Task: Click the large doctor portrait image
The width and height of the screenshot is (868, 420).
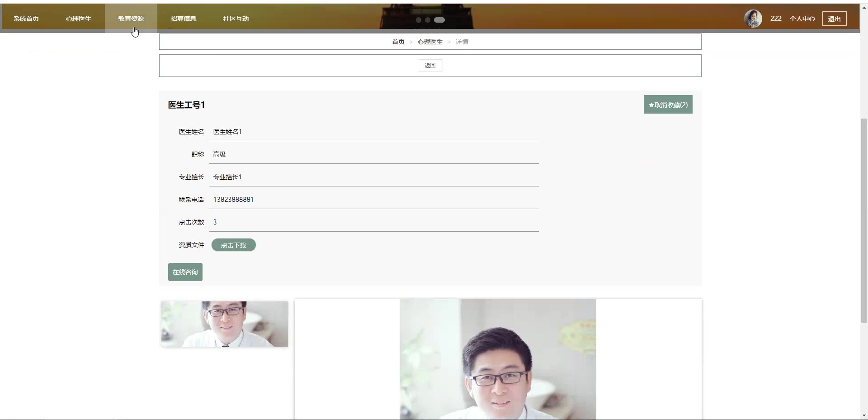Action: (x=498, y=359)
